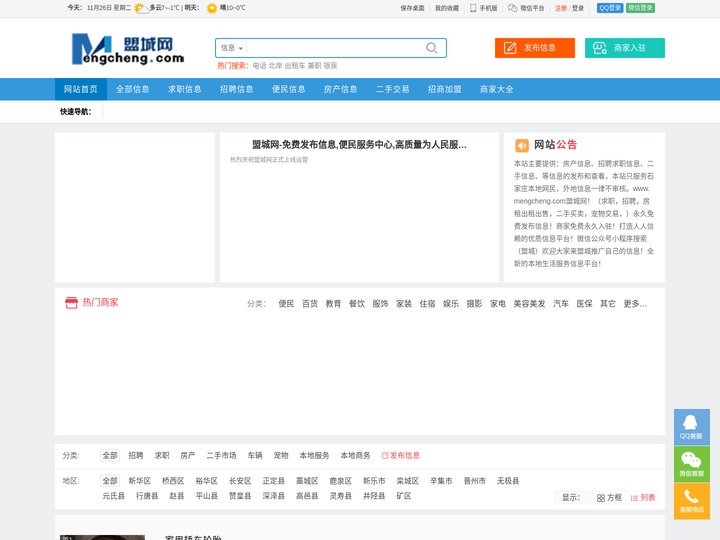Click the listing thumbnail at page bottom
720x540 pixels.
(x=102, y=537)
